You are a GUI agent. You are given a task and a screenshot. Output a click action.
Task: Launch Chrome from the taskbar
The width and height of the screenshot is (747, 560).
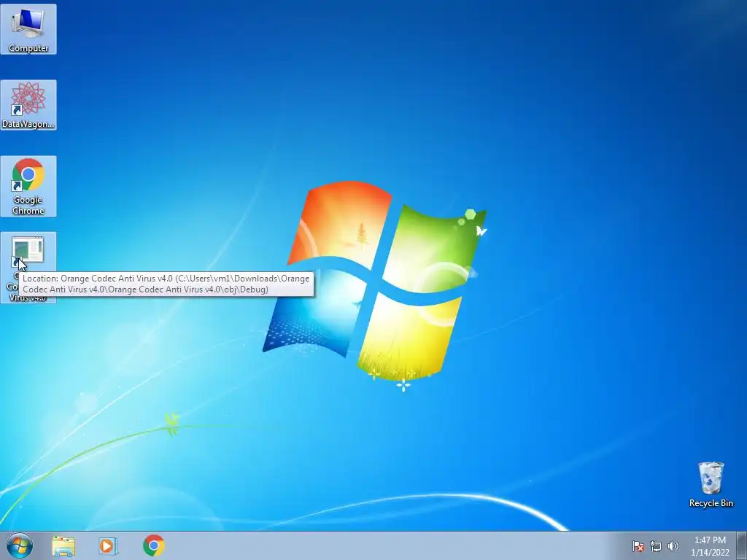(153, 545)
